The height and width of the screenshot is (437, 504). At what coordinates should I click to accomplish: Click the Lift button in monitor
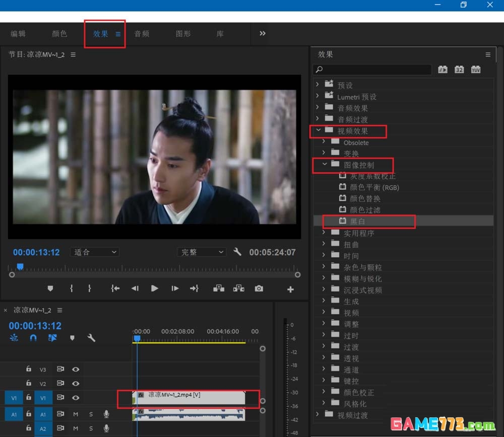[x=219, y=288]
